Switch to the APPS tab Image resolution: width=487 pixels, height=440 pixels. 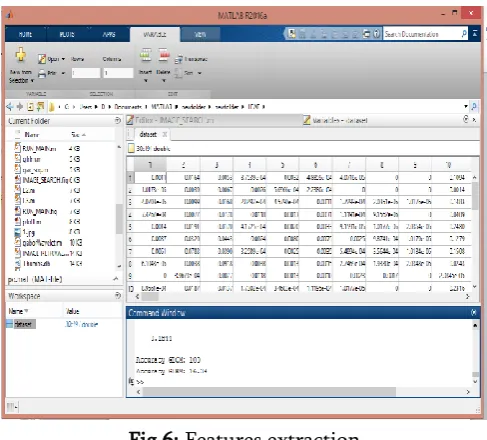point(109,34)
